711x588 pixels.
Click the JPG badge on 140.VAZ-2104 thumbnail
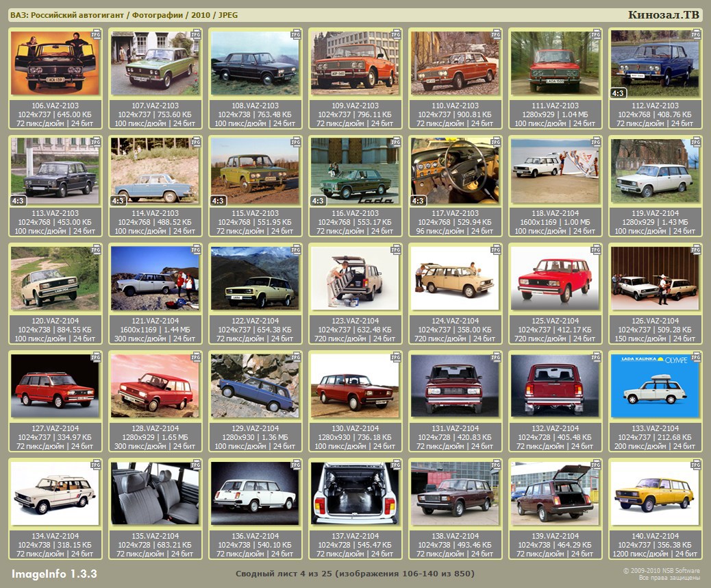[696, 464]
